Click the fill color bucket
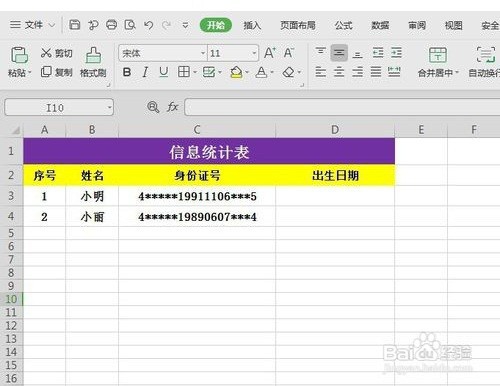This screenshot has height=386, width=500. coord(236,72)
